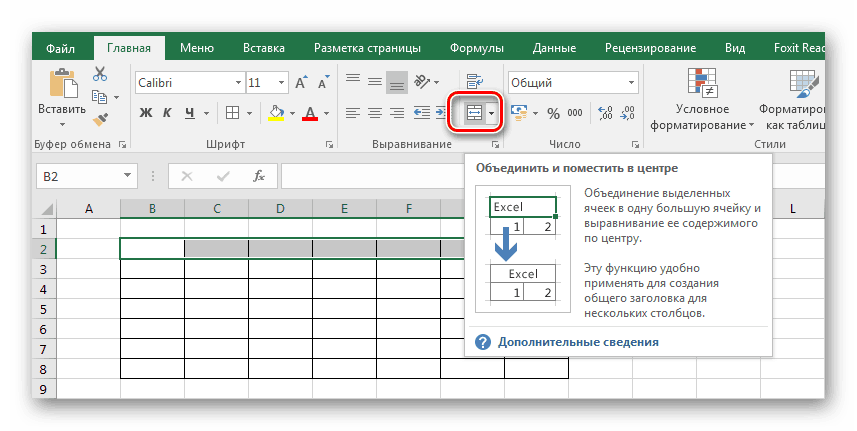Click the Wrap Text icon
Image resolution: width=857 pixels, height=431 pixels.
(474, 82)
